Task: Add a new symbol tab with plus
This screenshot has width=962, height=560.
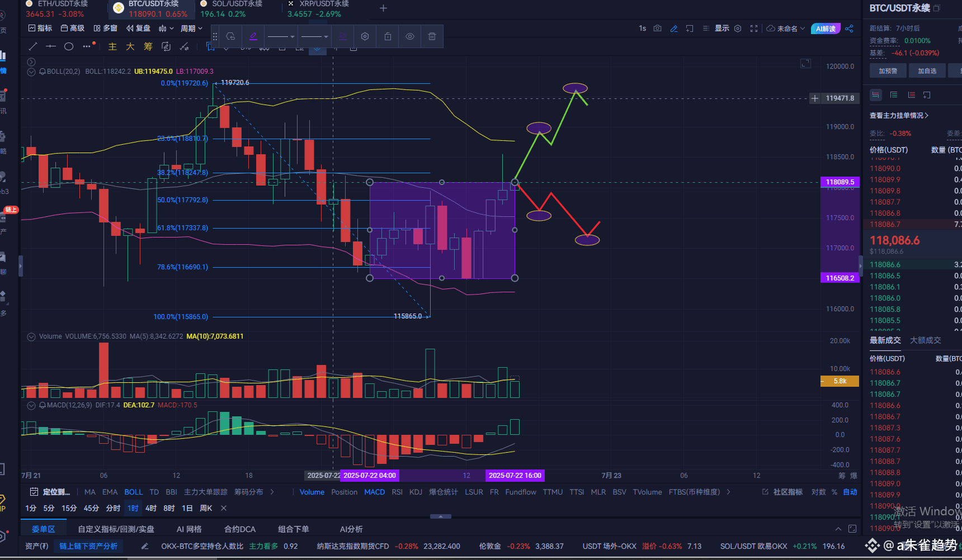Action: click(x=383, y=8)
